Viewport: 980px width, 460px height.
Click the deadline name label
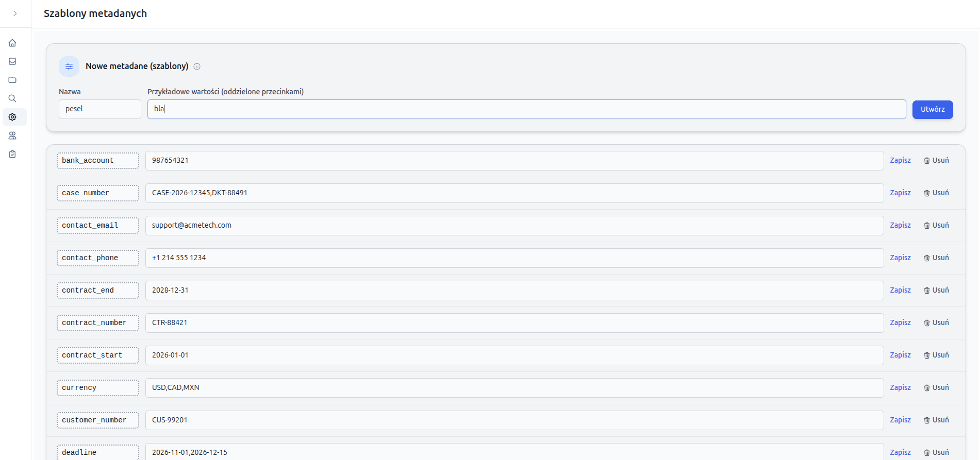pos(98,452)
